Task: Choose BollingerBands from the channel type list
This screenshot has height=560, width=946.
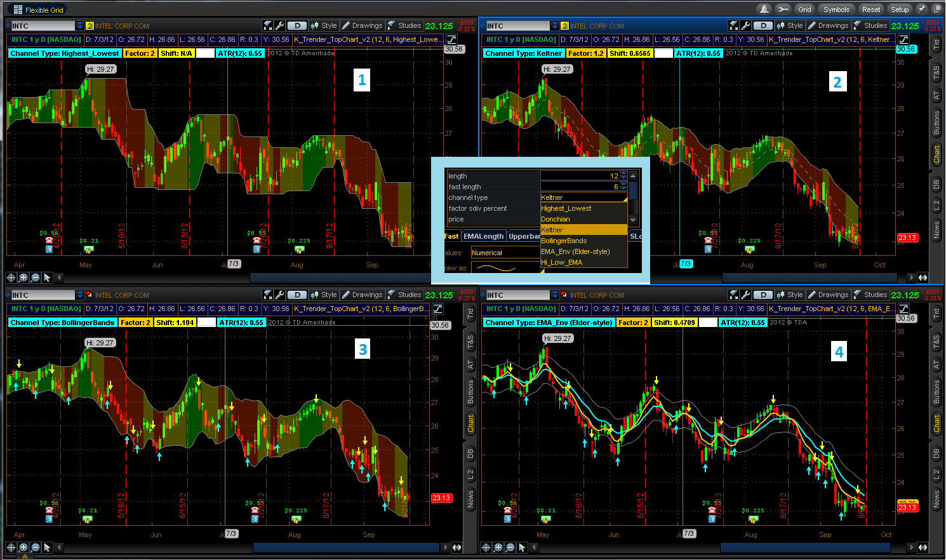Action: pos(583,241)
